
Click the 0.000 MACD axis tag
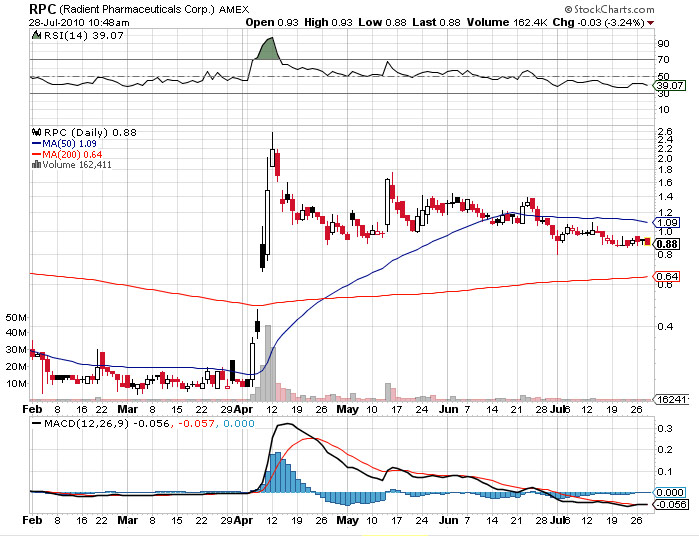(x=669, y=492)
